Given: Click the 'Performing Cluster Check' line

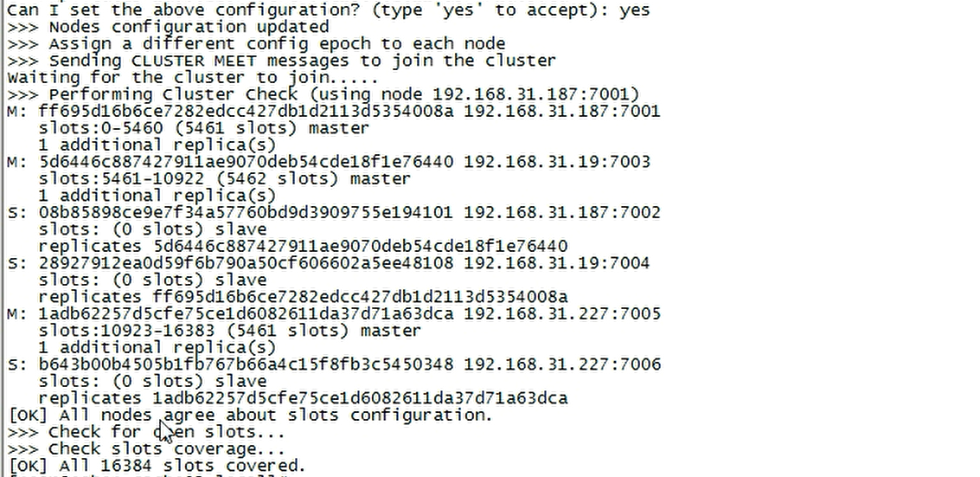Looking at the screenshot, I should (323, 94).
